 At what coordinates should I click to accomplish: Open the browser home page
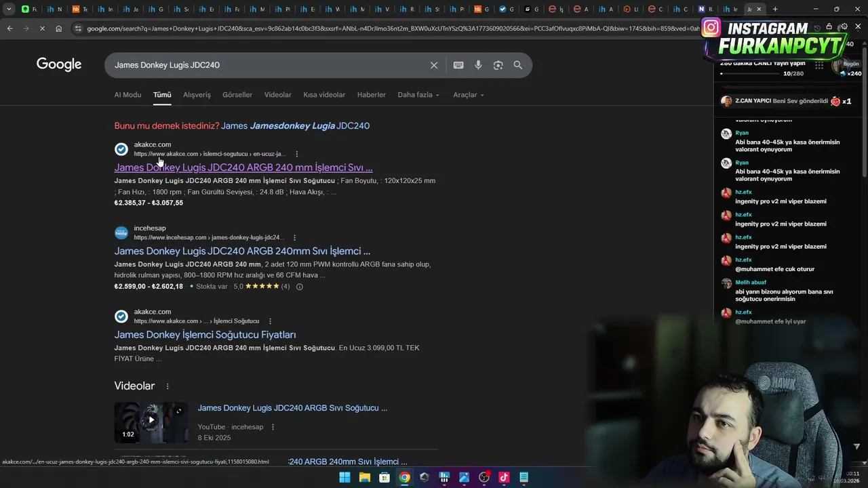click(x=59, y=28)
